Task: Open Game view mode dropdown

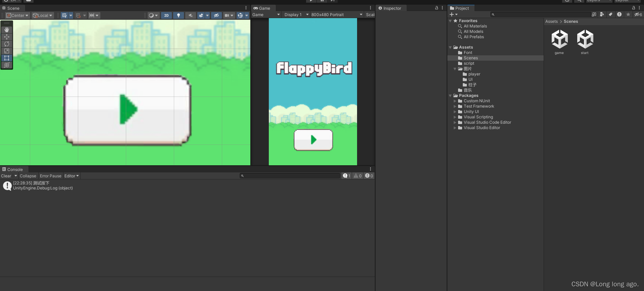Action: pyautogui.click(x=266, y=15)
